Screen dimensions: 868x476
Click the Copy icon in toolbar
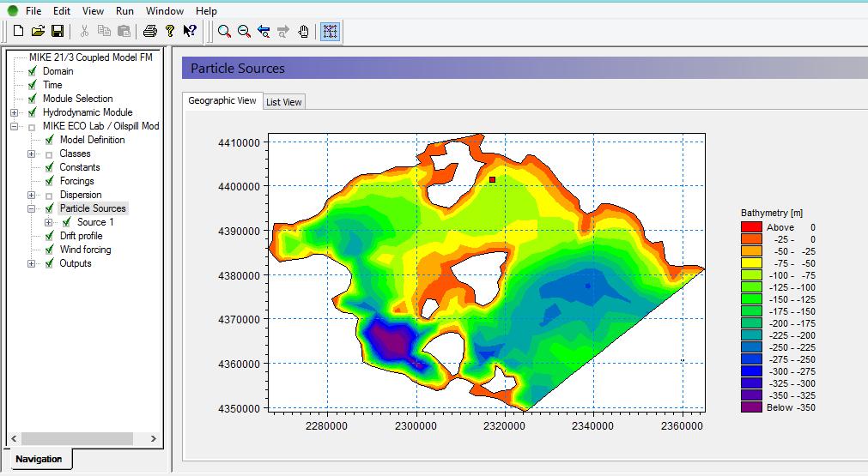click(x=104, y=31)
